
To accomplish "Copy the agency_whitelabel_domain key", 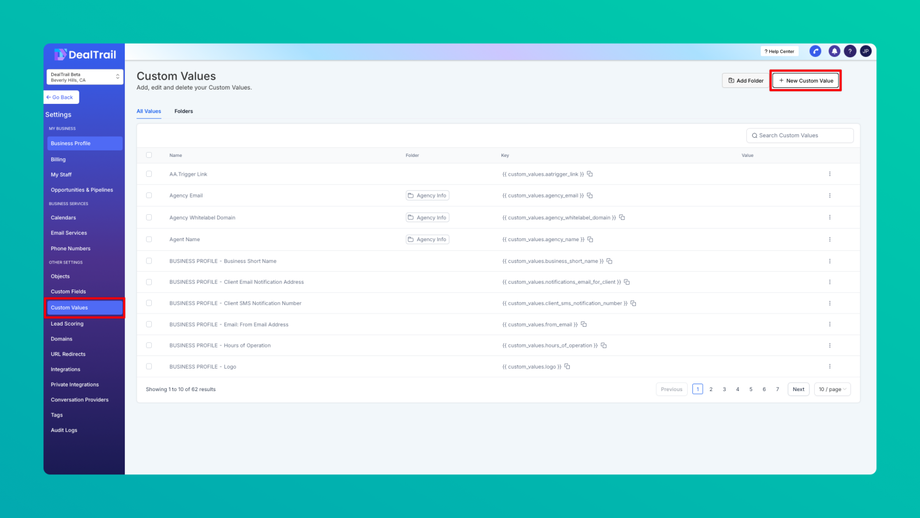I will [x=622, y=217].
